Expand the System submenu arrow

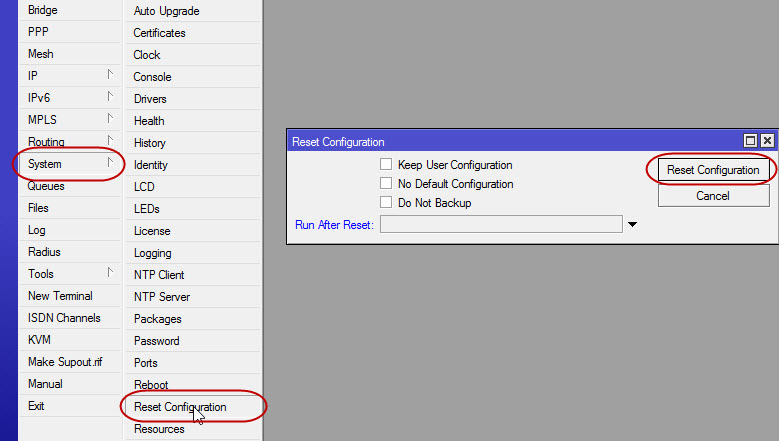pyautogui.click(x=110, y=162)
